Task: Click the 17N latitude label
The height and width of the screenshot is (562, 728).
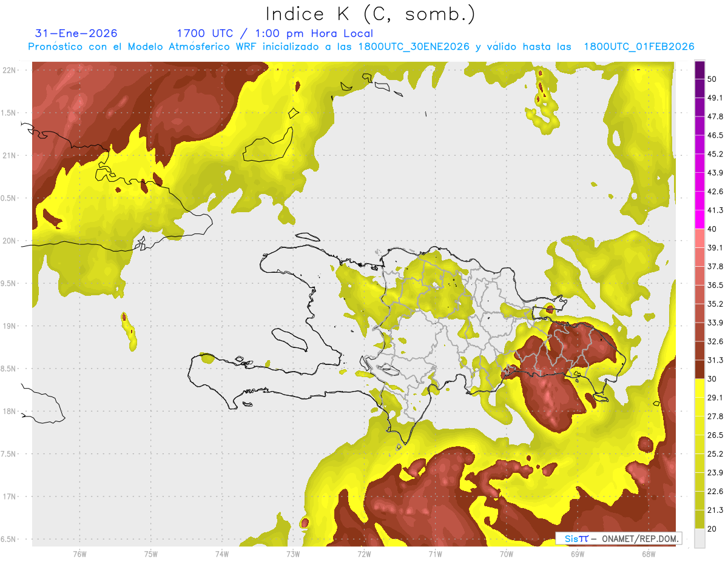Action: [x=10, y=497]
